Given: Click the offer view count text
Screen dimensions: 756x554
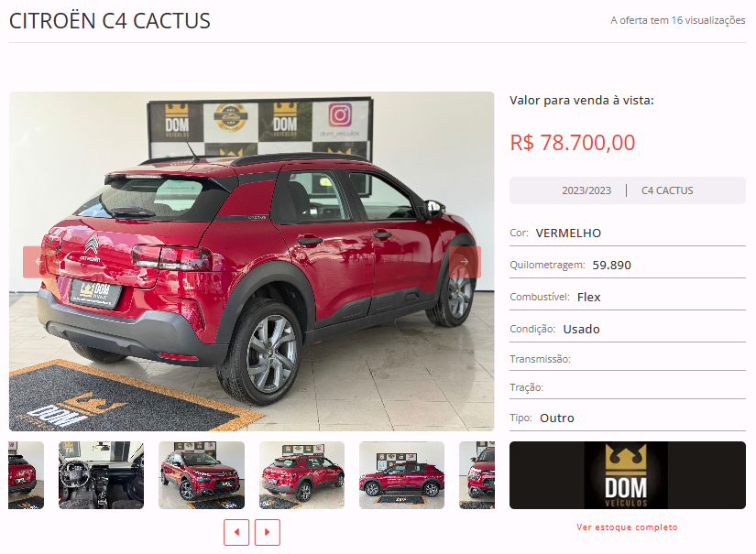Looking at the screenshot, I should pos(677,20).
